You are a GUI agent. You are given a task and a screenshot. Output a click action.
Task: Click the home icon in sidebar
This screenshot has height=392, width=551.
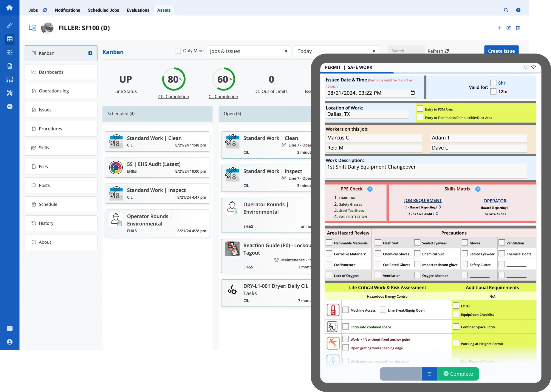coord(9,8)
